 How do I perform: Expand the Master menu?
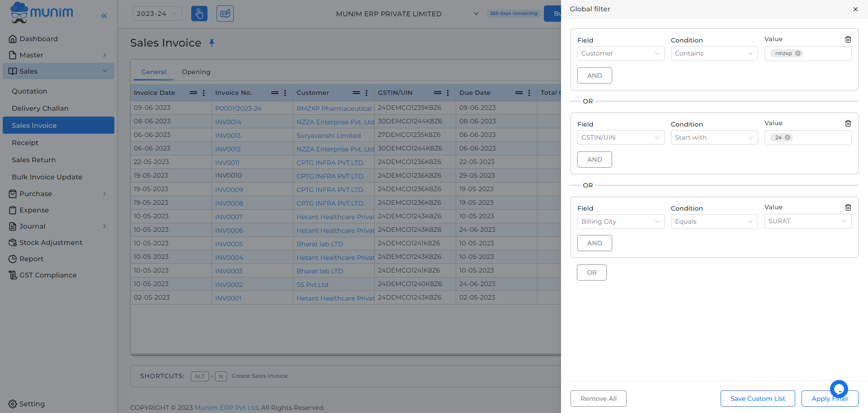58,55
